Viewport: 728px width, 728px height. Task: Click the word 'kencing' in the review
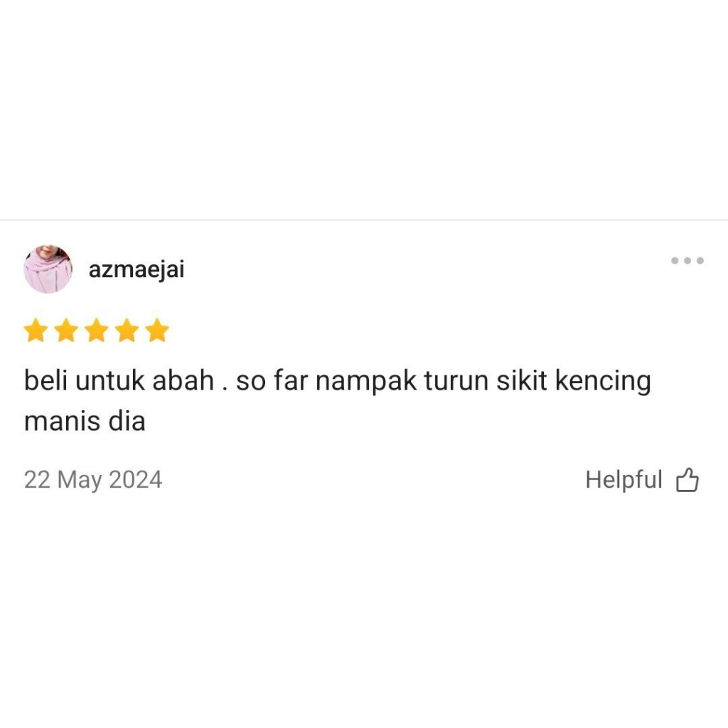(x=603, y=382)
